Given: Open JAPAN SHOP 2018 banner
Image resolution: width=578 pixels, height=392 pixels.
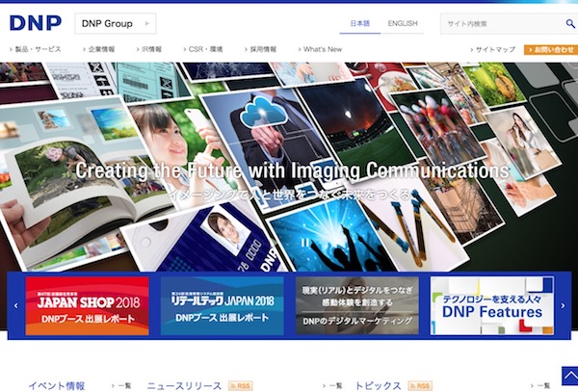Looking at the screenshot, I should click(88, 305).
